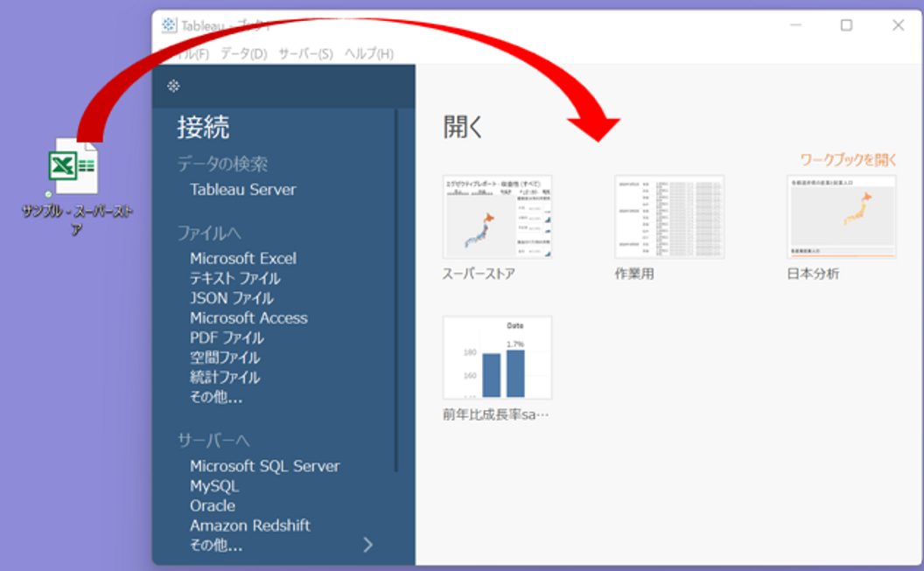This screenshot has height=571, width=924.
Task: Close the Tableau window
Action: 898,25
